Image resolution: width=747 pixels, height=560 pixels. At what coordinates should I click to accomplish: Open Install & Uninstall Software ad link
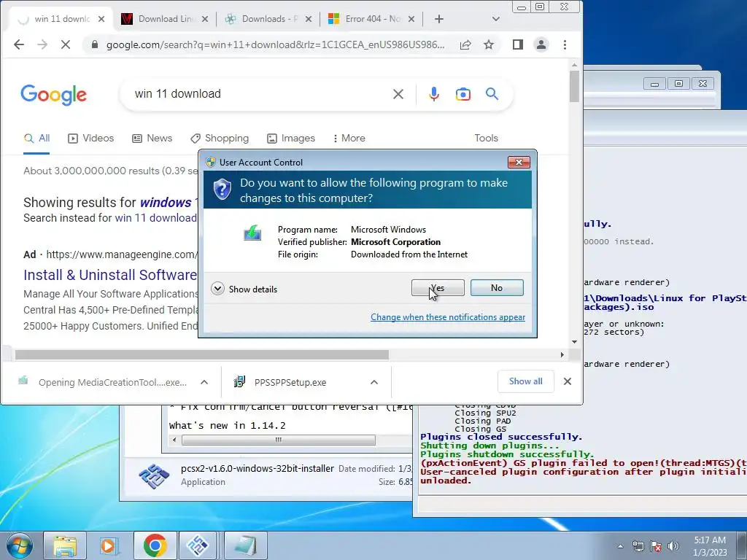pos(110,275)
